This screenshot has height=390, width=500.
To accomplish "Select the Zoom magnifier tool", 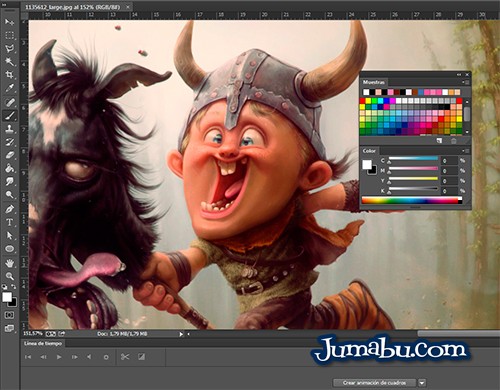I will pyautogui.click(x=9, y=276).
